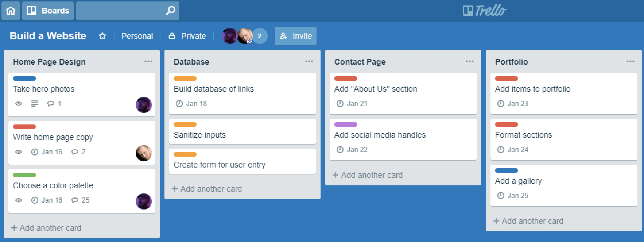Toggle the watch eye on Take hero photos

coord(19,103)
